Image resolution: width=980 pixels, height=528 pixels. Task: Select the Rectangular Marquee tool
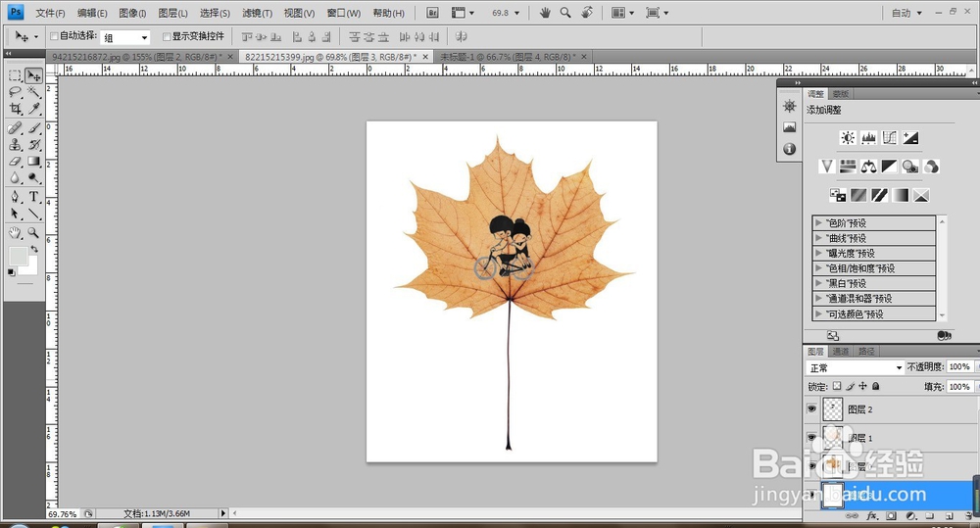[15, 76]
